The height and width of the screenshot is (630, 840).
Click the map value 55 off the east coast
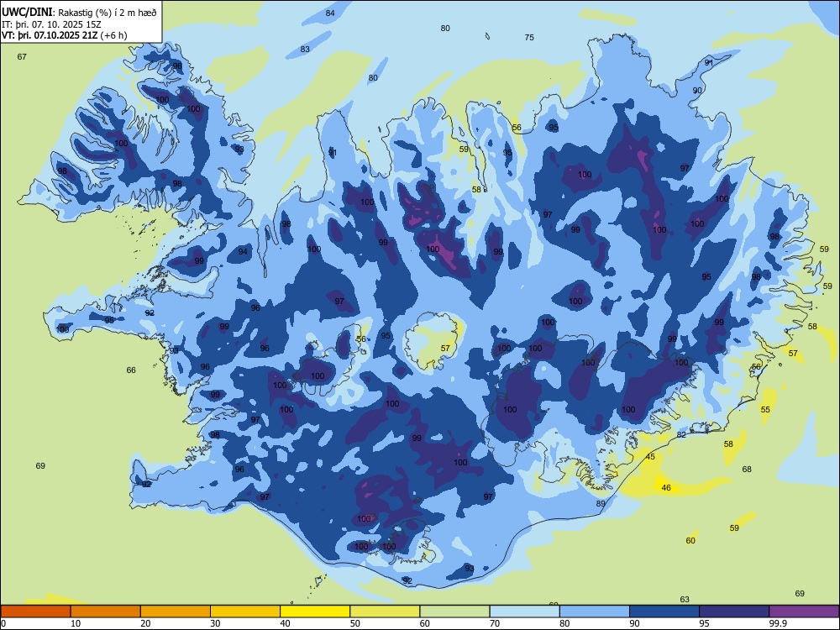765,410
